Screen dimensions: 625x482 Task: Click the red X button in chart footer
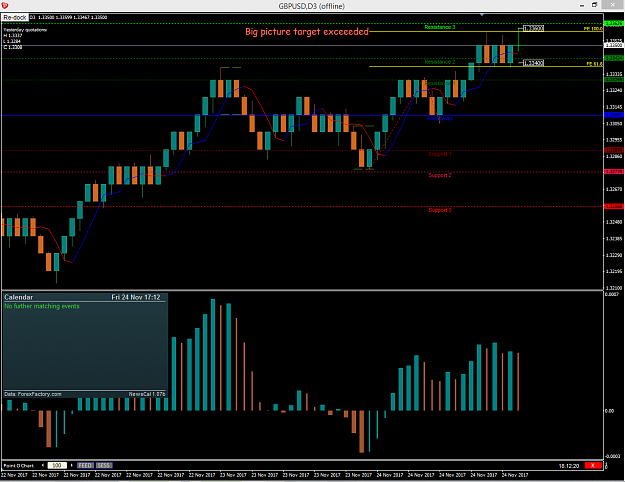click(x=593, y=465)
